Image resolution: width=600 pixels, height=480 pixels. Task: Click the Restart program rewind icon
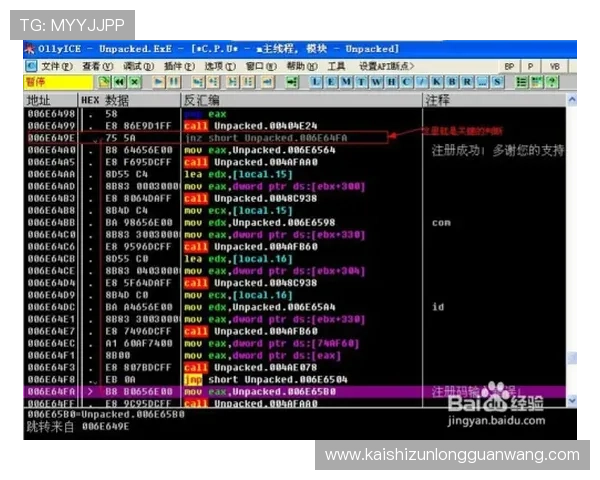tap(120, 82)
